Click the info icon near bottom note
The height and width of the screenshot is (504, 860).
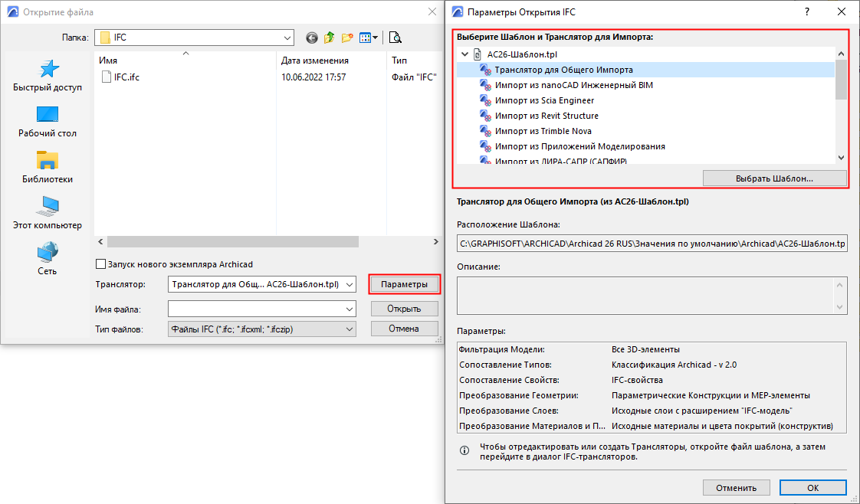point(464,451)
